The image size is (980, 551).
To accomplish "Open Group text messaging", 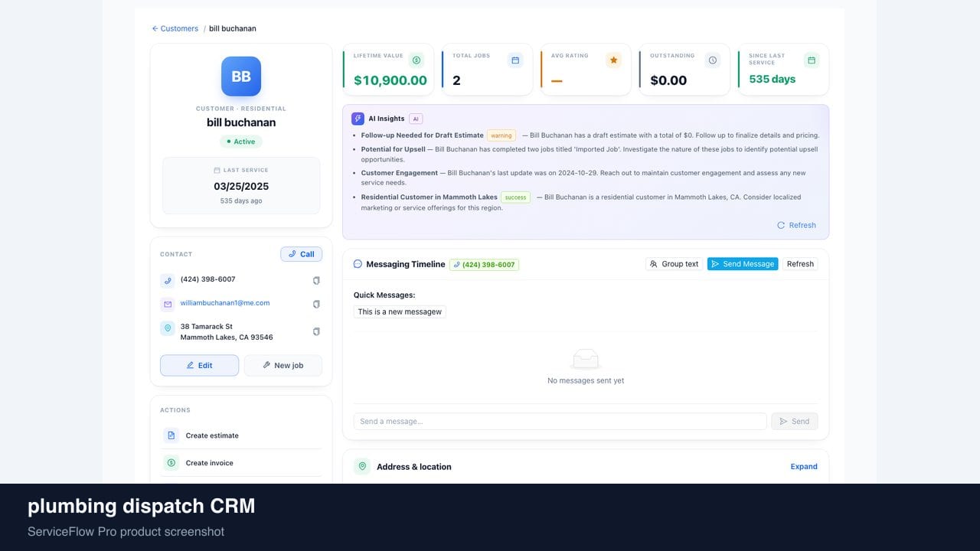I will tap(674, 264).
